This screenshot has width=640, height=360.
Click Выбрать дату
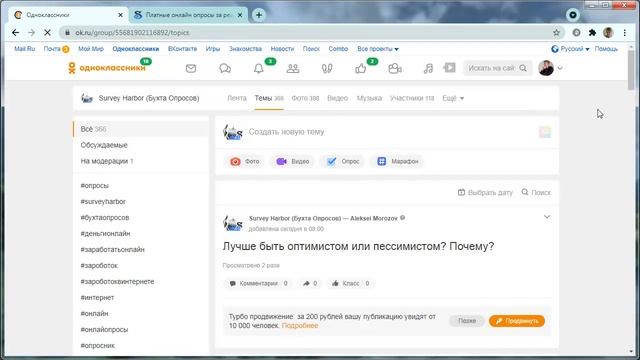click(485, 192)
